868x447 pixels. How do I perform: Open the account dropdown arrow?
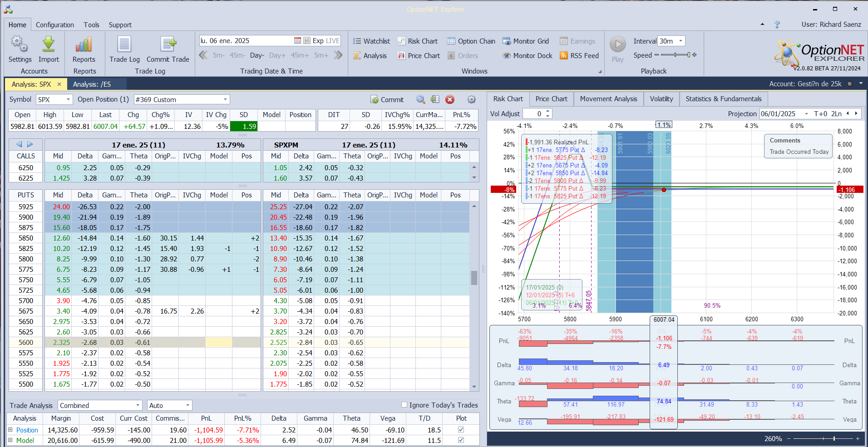861,84
